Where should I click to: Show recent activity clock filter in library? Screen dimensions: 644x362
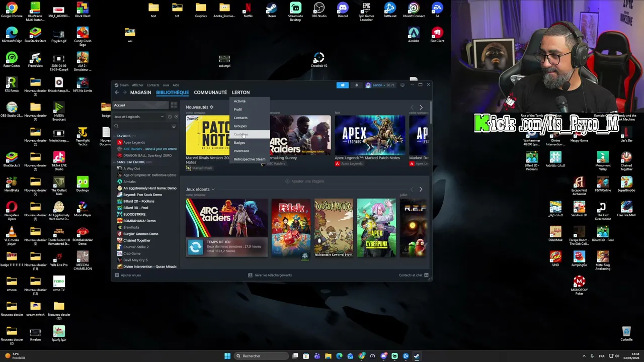pos(170,117)
